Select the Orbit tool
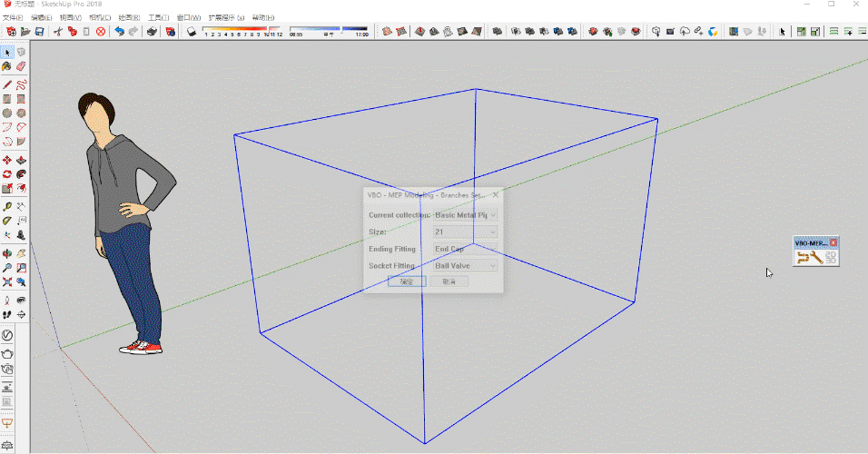This screenshot has height=454, width=868. pos(7,252)
